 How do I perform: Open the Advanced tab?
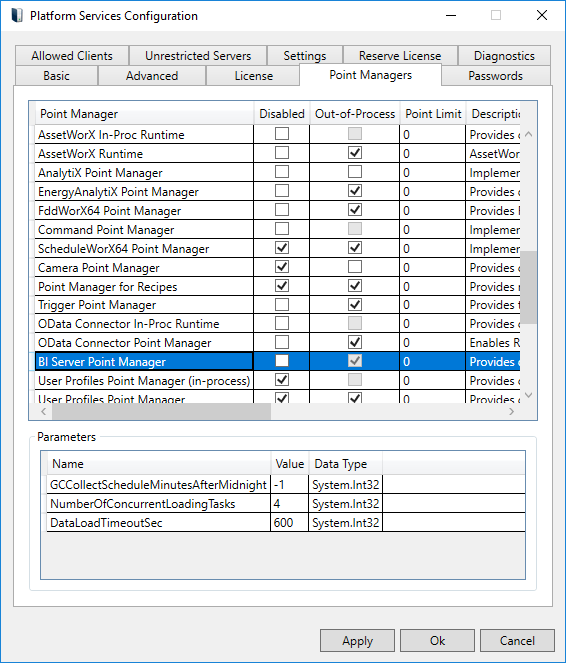152,76
